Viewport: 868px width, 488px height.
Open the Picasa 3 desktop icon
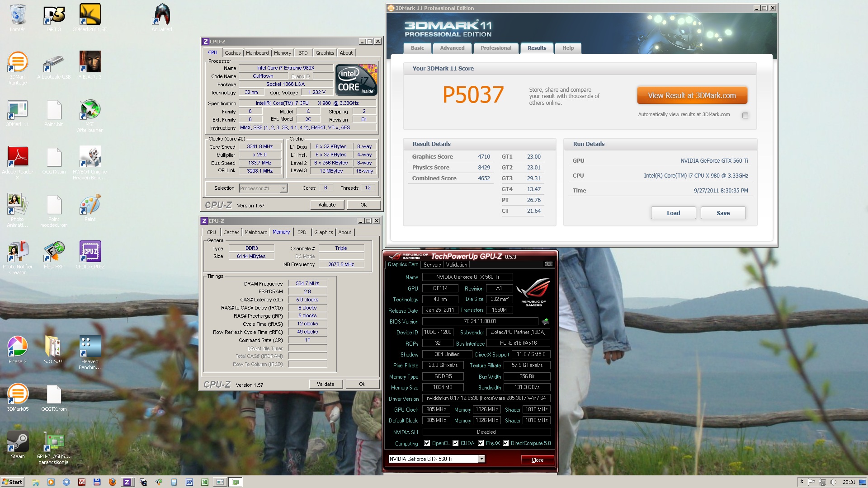[x=18, y=347]
